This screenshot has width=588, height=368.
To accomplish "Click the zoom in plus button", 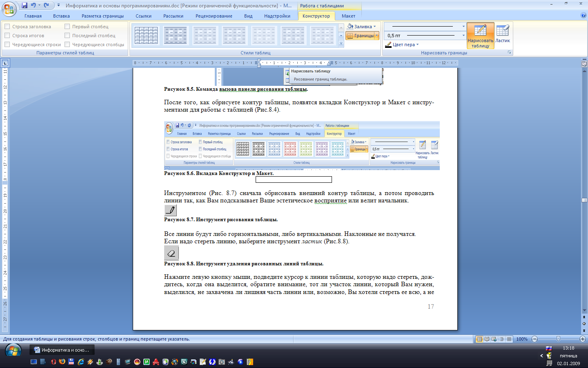I will coord(583,339).
